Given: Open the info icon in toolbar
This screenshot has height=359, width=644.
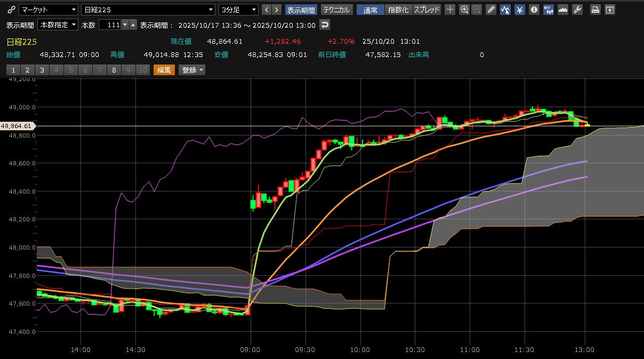Looking at the screenshot, I should 534,10.
